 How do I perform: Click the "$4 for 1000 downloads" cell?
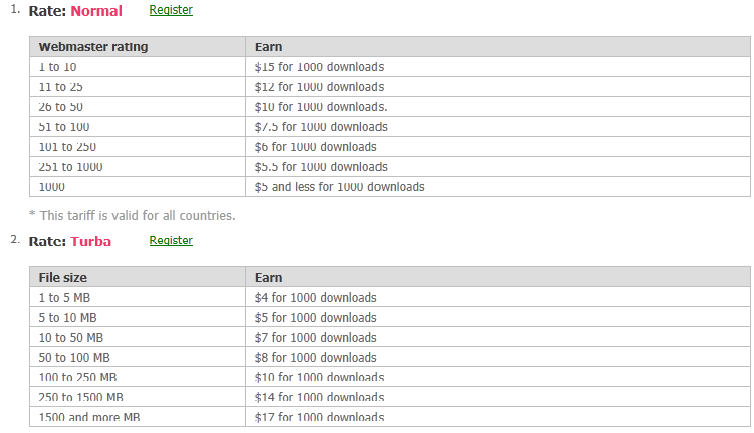pyautogui.click(x=316, y=298)
